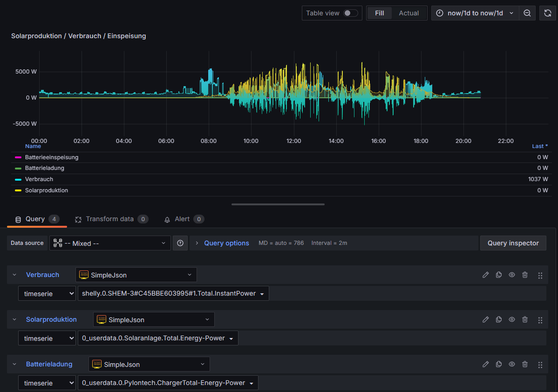Duplicate the Solarproduktion query
Screen dimensions: 558x392
tap(499, 320)
